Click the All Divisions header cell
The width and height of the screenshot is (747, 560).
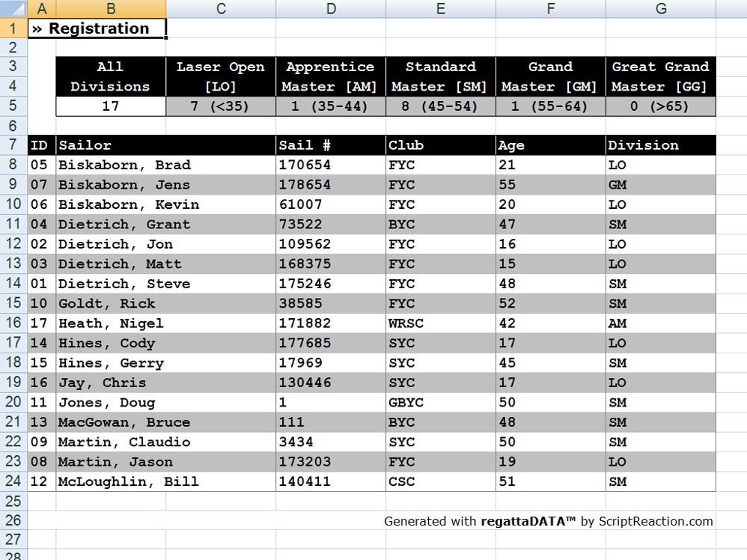click(111, 76)
